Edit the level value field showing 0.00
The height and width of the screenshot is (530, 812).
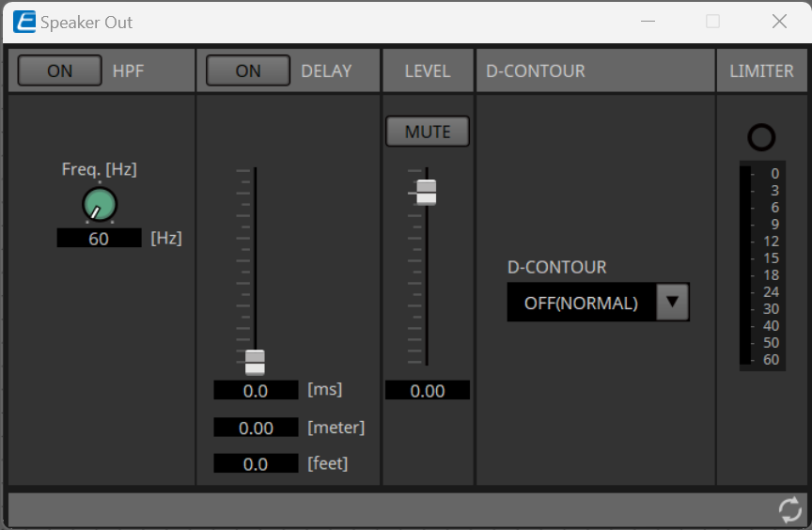point(428,390)
